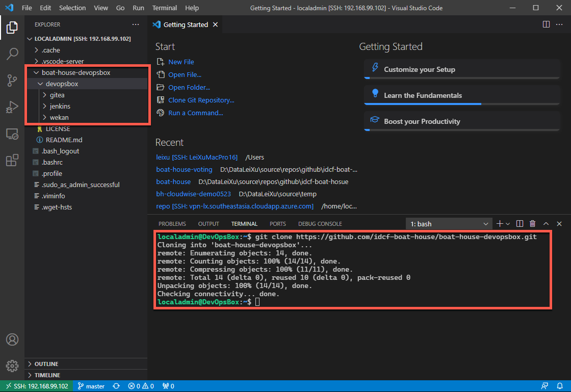Expand the .vscode-server folder

[86, 61]
